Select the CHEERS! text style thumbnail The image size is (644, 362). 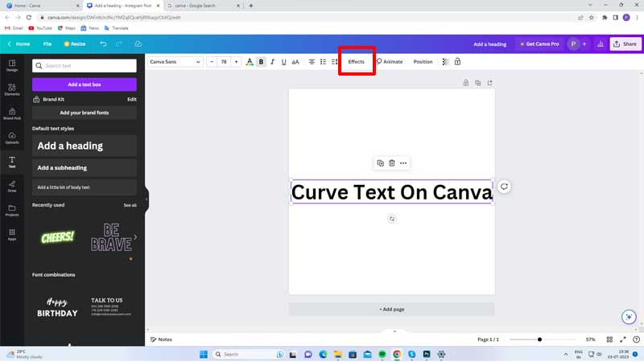[x=57, y=237]
